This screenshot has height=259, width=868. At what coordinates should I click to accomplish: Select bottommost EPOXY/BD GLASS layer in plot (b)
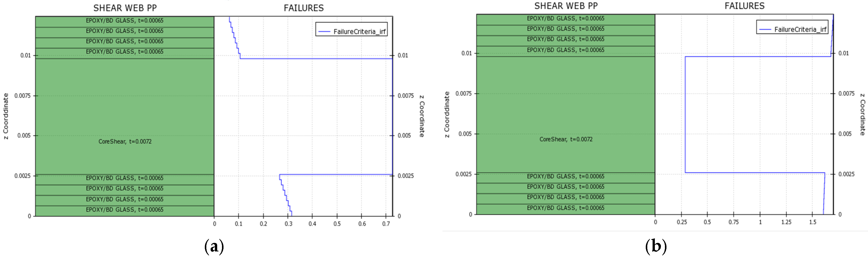(566, 208)
